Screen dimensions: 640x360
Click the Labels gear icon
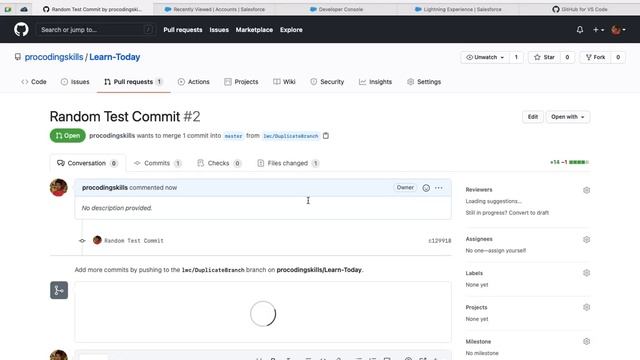587,273
